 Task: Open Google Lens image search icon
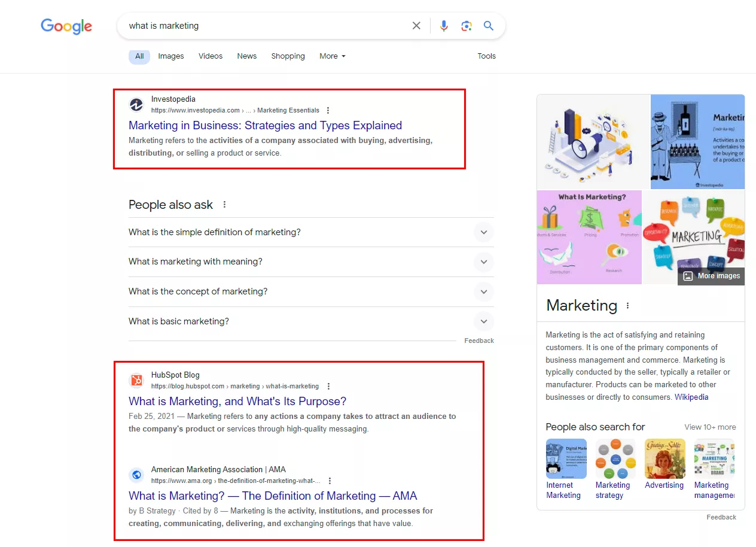[x=467, y=26]
